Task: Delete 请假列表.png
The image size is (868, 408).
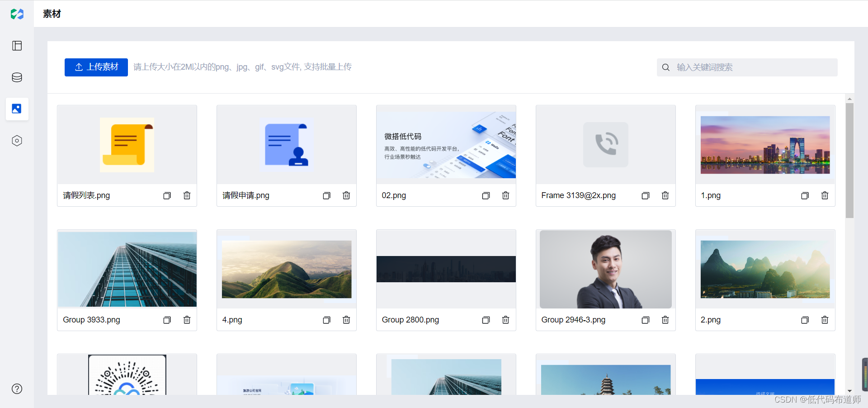Action: 187,195
